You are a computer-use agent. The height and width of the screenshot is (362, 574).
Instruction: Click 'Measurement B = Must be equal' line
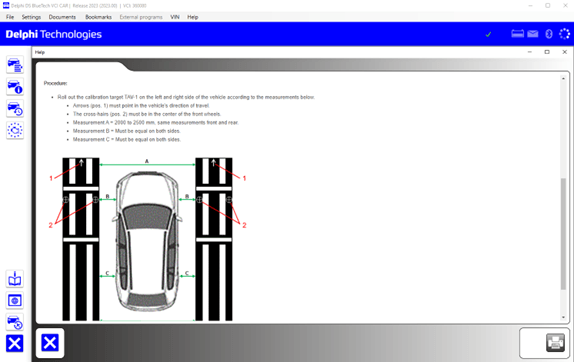pos(127,131)
